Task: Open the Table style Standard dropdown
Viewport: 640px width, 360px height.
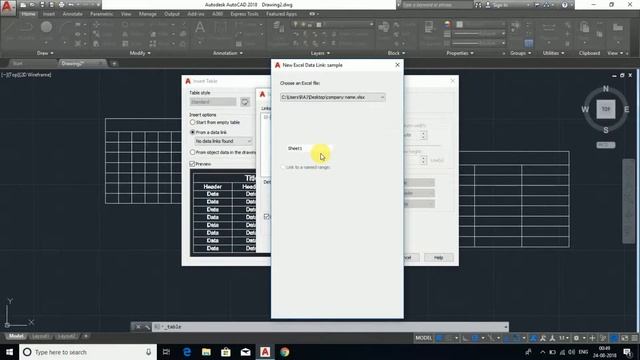Action: click(x=213, y=102)
